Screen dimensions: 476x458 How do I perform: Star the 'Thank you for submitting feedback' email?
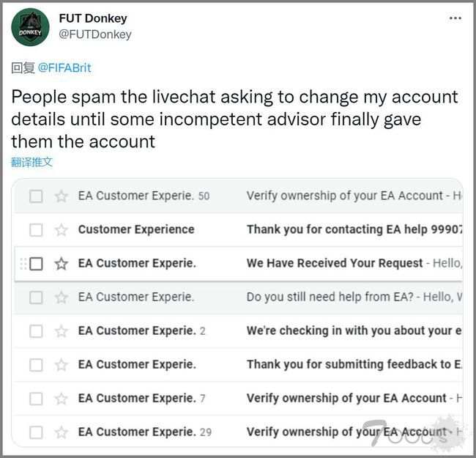point(62,365)
